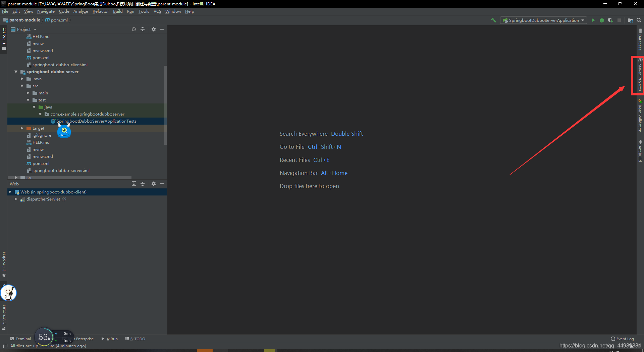Screen dimensions: 644x352
Task: Open the Project panel settings gear
Action: (154, 29)
